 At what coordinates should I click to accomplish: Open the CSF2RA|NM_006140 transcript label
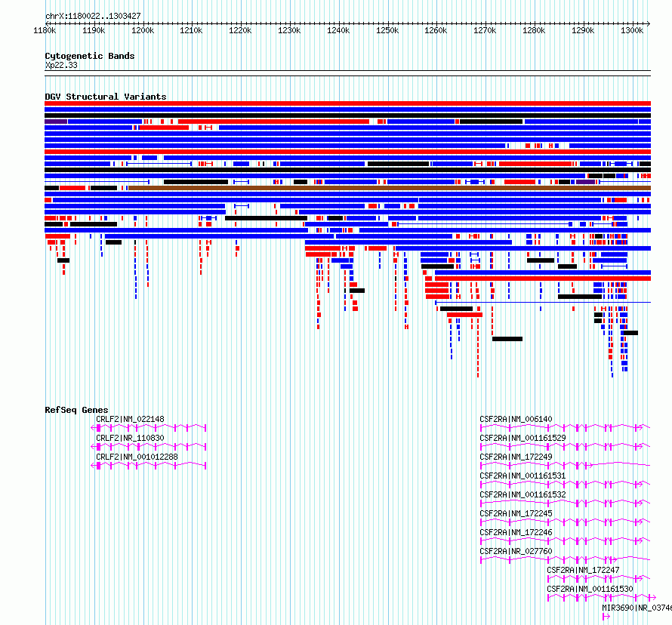(516, 419)
